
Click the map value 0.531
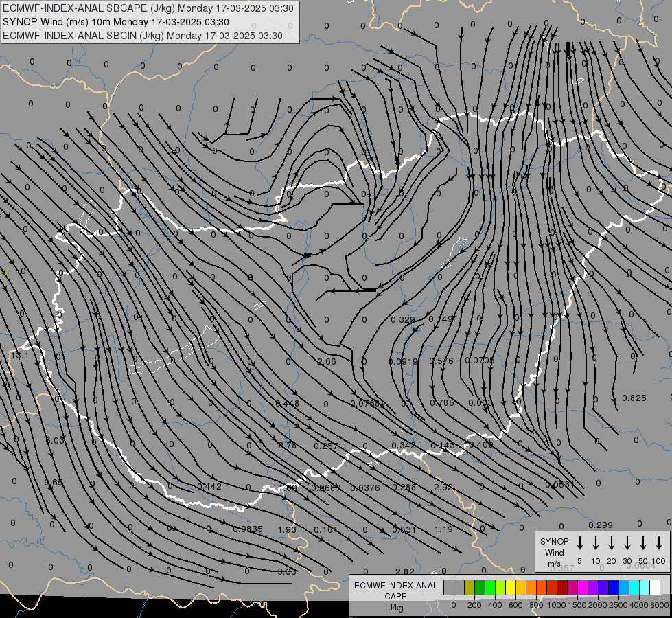click(x=404, y=529)
